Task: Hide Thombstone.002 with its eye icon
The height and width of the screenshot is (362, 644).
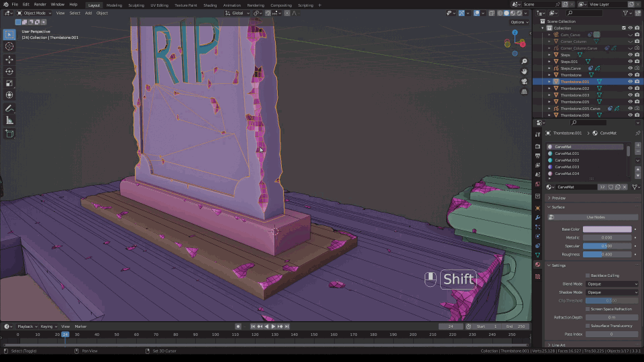Action: [630, 88]
